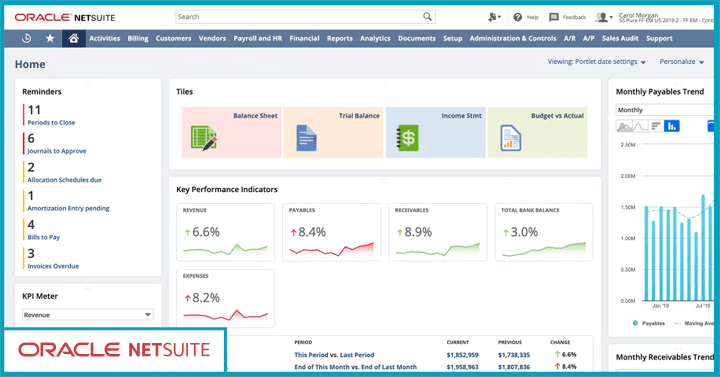Click the $1,807,836 previous value

514,367
